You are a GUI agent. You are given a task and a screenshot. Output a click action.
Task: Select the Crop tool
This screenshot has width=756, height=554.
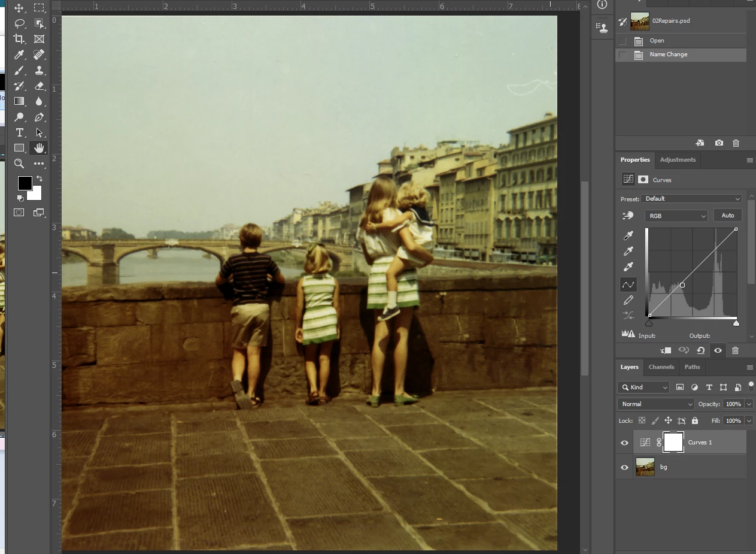click(19, 39)
